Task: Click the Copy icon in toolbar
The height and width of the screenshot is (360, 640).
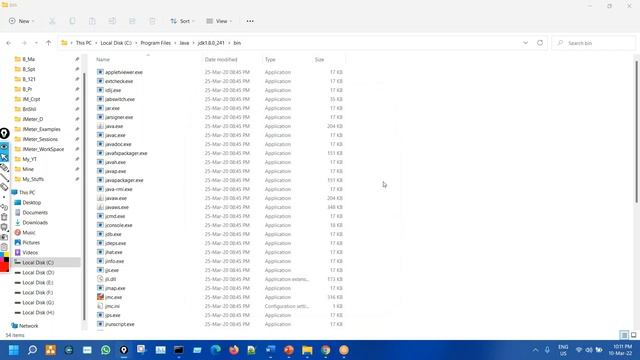Action: (72, 21)
